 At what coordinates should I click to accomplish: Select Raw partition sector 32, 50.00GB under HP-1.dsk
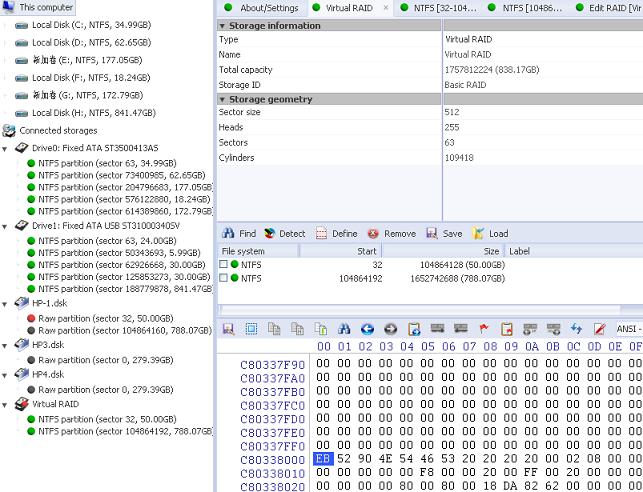pos(105,319)
